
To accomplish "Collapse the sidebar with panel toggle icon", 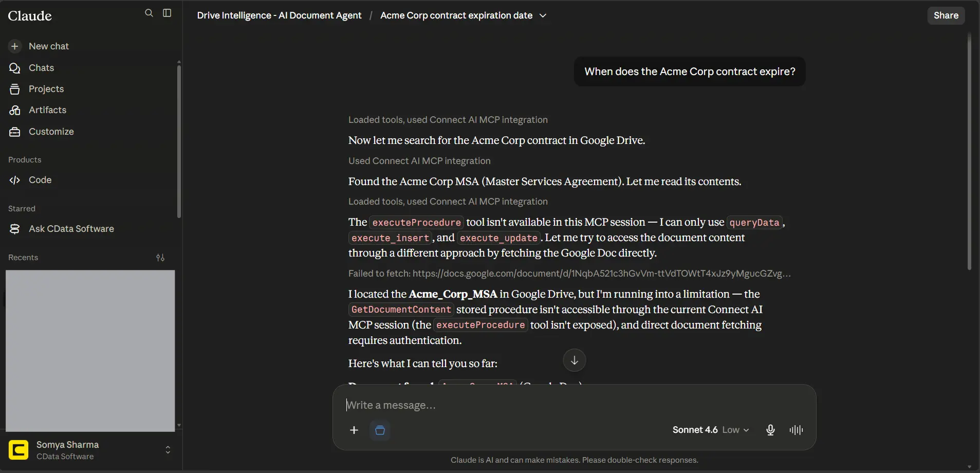I will coord(167,13).
